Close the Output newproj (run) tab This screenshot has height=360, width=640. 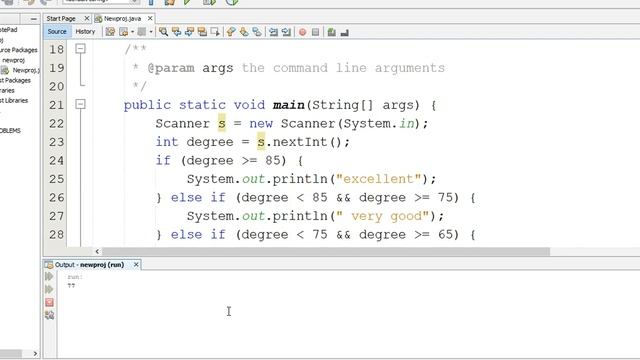coord(136,264)
